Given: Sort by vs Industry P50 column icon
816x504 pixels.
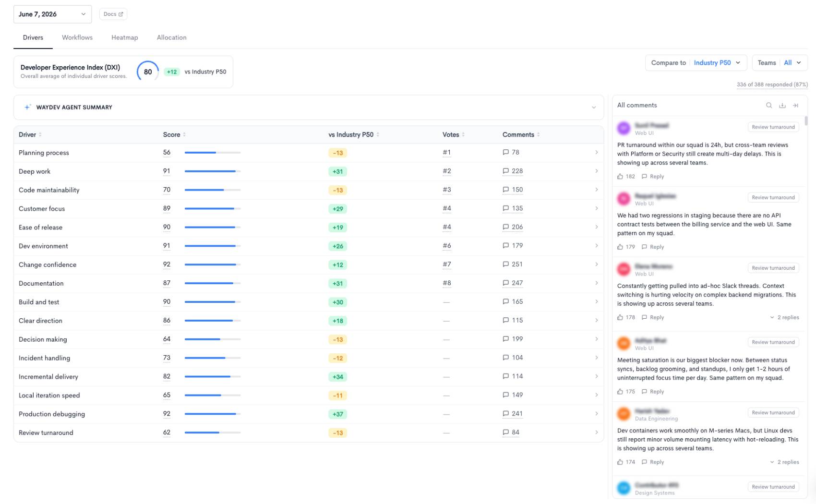Looking at the screenshot, I should click(378, 135).
